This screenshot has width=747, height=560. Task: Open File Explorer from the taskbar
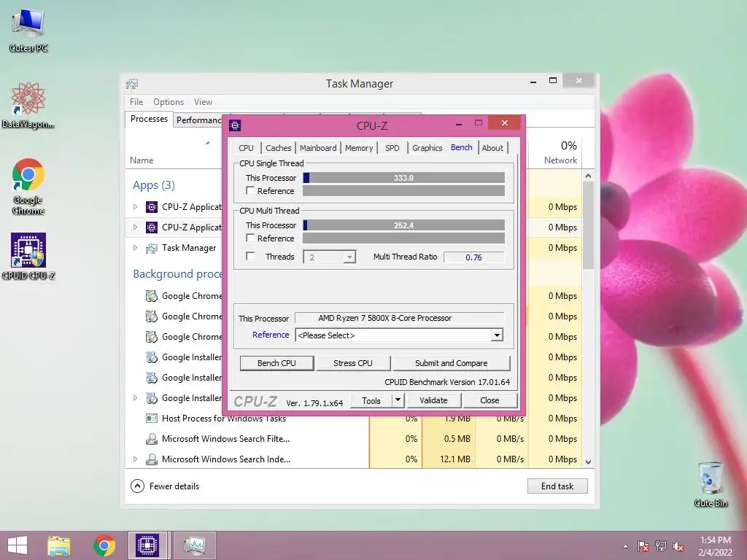(x=59, y=545)
